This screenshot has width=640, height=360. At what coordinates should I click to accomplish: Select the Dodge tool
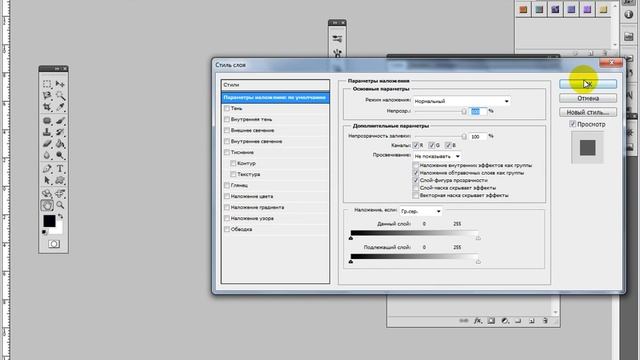coord(60,155)
